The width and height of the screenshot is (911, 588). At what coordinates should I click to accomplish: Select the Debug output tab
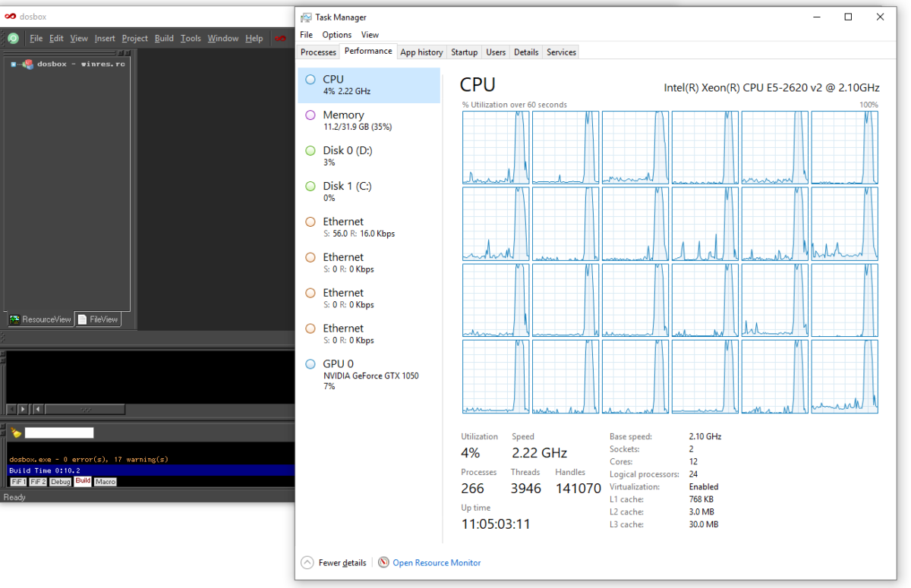(x=61, y=482)
